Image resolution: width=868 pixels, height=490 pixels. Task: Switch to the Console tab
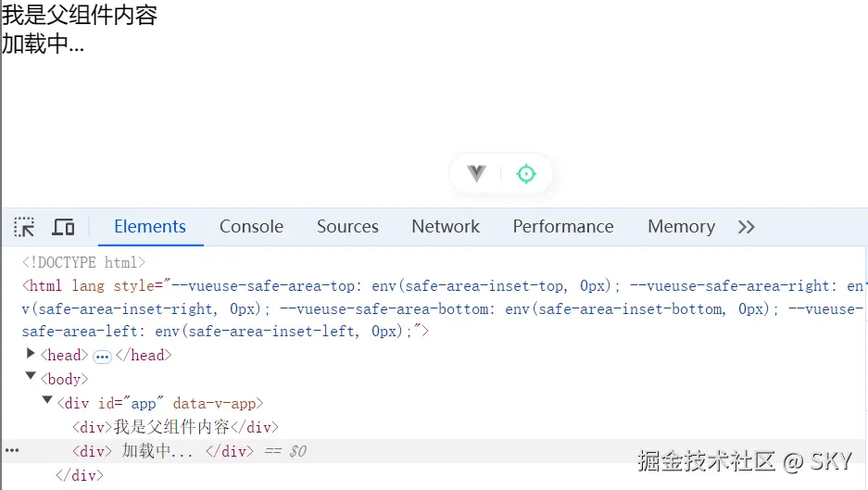tap(251, 227)
